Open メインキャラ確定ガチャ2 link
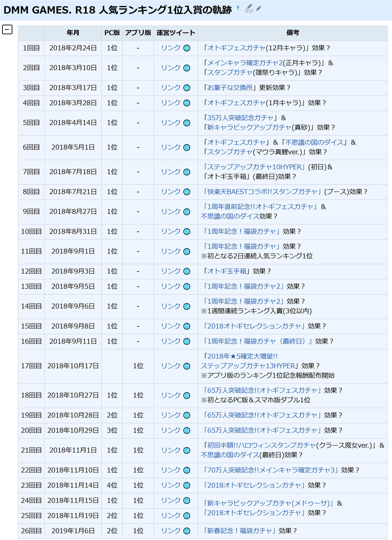 pyautogui.click(x=245, y=63)
